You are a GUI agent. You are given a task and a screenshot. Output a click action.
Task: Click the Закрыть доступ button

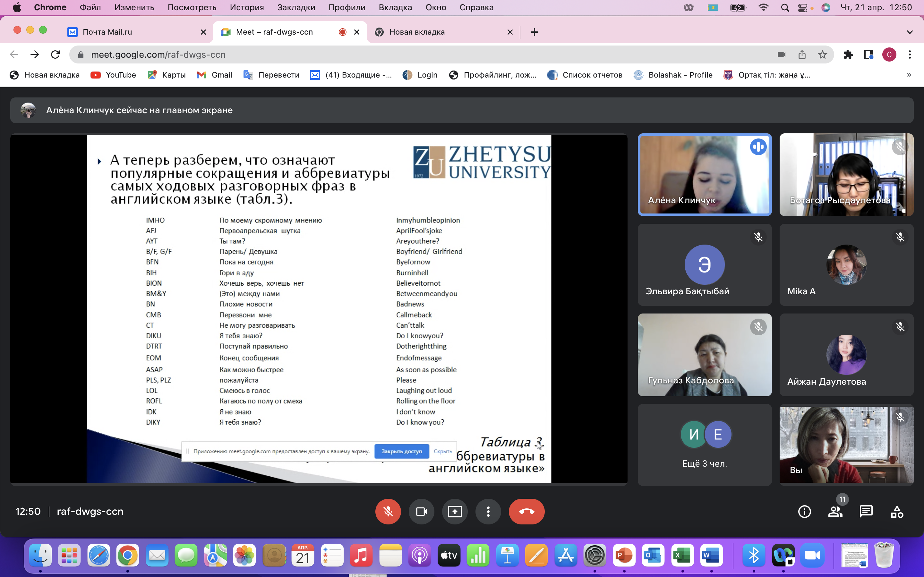click(402, 451)
